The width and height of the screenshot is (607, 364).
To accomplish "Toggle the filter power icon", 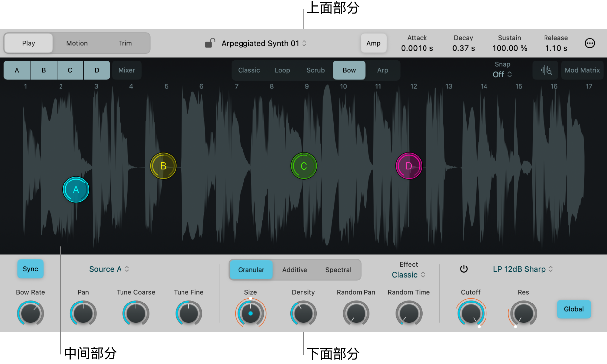I will click(464, 269).
